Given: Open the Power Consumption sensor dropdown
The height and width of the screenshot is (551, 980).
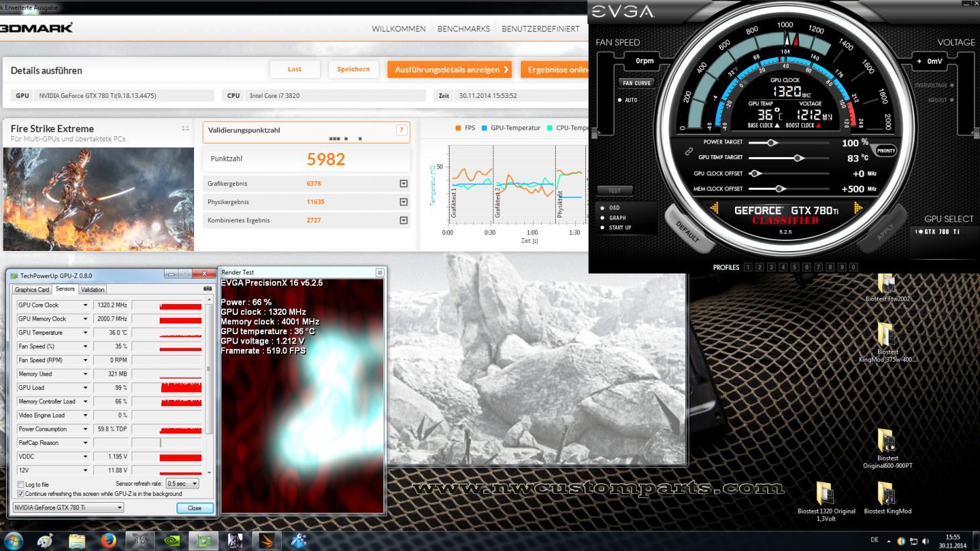Looking at the screenshot, I should (85, 429).
